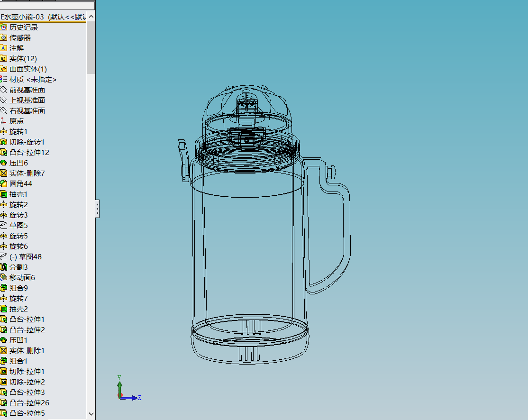
Task: Select the 前视基准面 plane icon
Action: coord(4,90)
